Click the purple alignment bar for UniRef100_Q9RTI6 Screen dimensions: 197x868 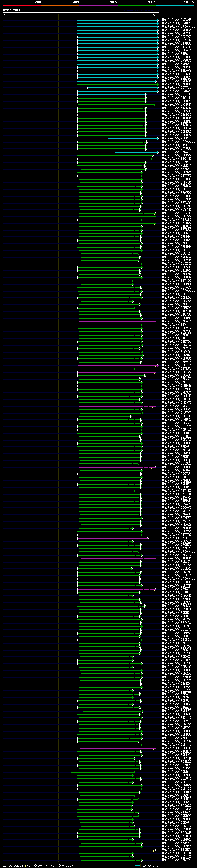(118, 365)
